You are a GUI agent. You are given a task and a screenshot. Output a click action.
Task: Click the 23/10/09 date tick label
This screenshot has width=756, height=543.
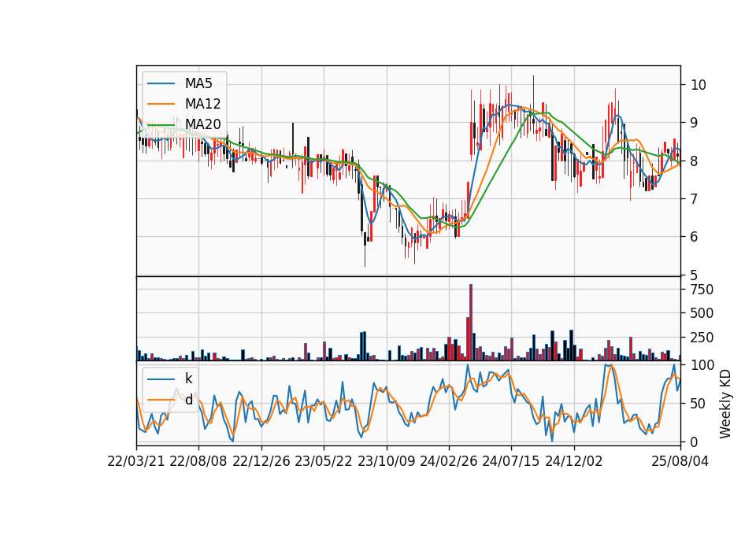click(386, 461)
